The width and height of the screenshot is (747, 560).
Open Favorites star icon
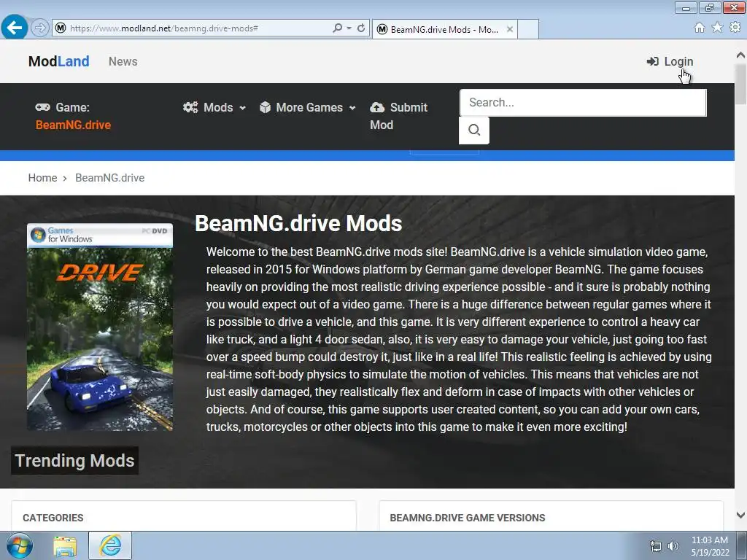[x=717, y=28]
